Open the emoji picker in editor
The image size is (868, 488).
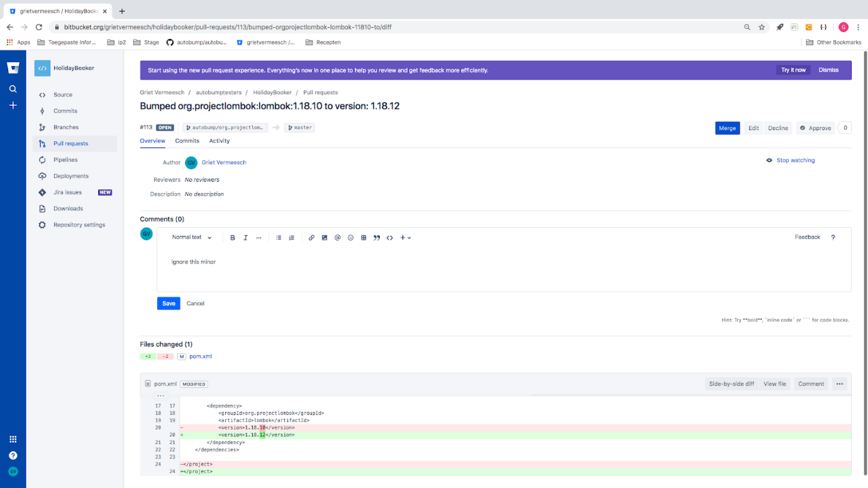click(x=350, y=238)
